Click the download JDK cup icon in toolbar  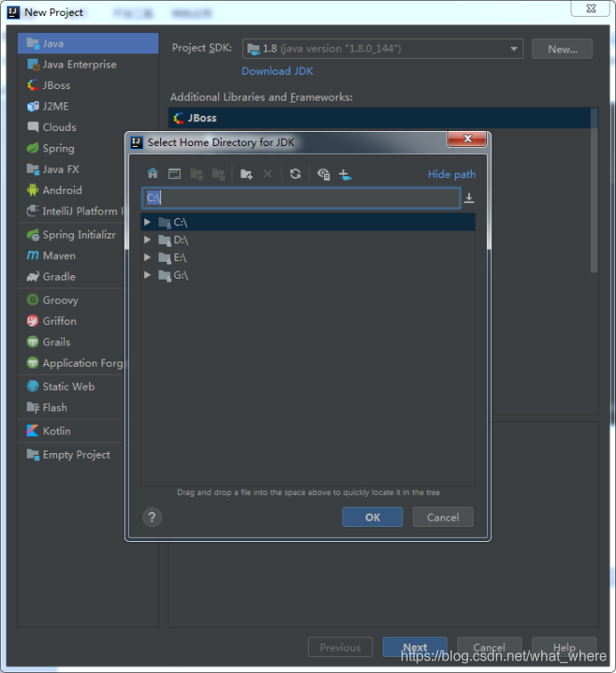[345, 174]
